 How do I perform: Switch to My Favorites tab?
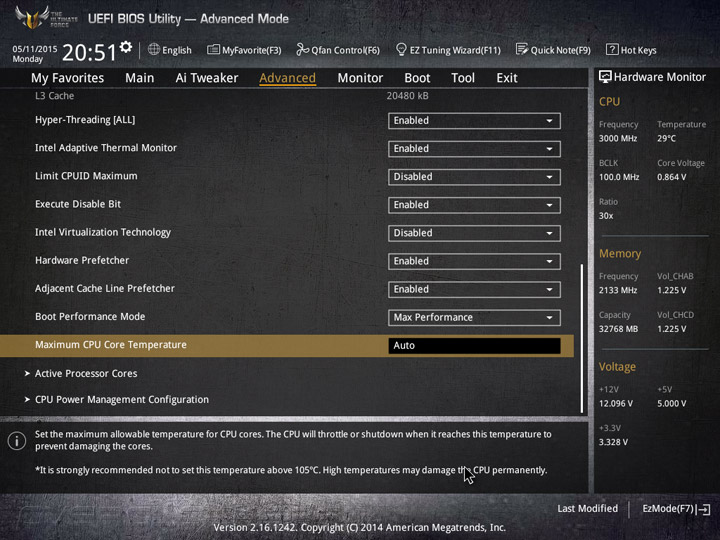coord(68,78)
